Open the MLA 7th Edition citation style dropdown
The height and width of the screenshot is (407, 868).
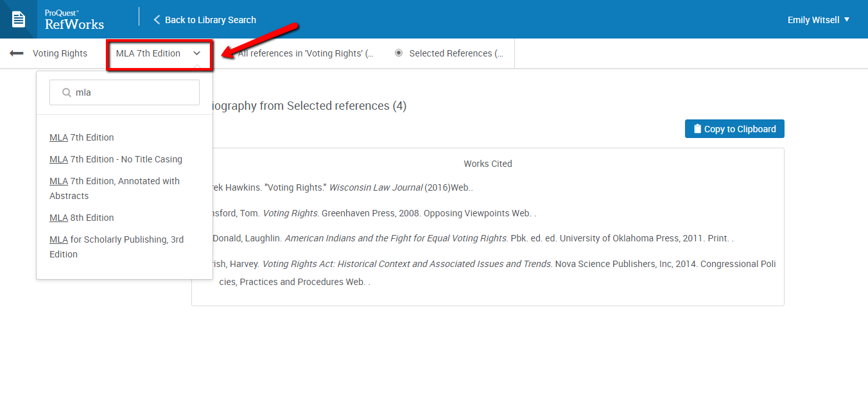click(x=159, y=53)
